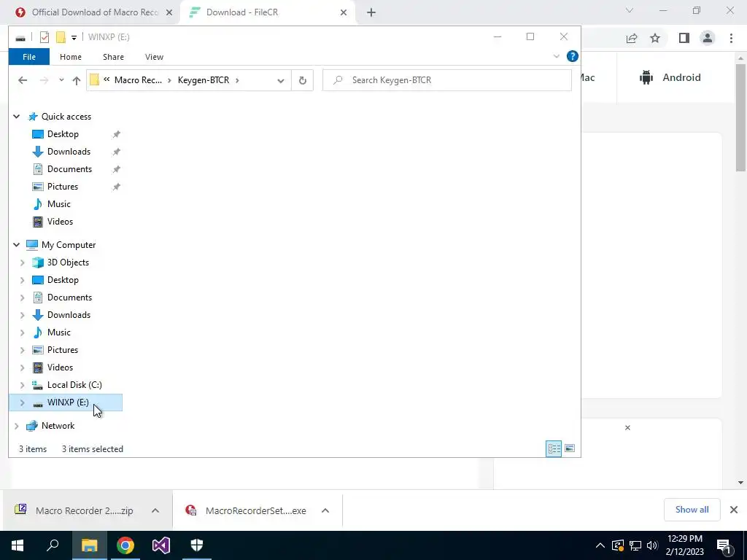The height and width of the screenshot is (560, 747).
Task: Share this page in Chrome
Action: click(632, 38)
